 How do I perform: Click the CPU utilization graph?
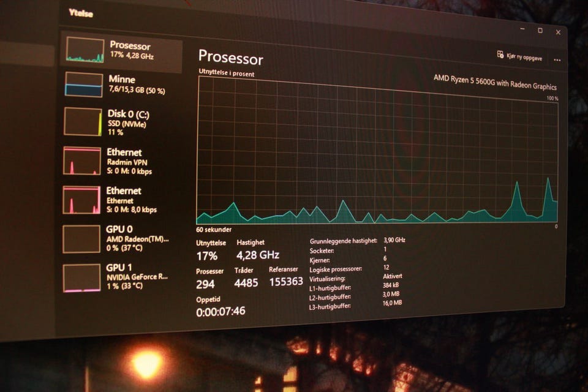[377, 150]
